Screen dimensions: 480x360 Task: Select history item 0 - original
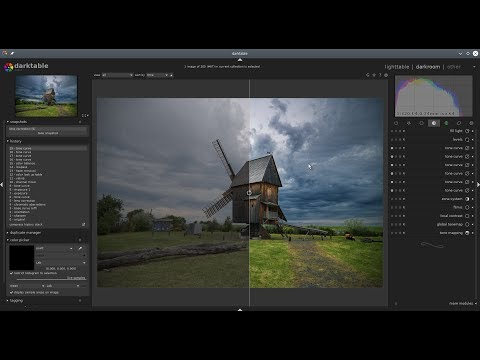click(x=48, y=220)
